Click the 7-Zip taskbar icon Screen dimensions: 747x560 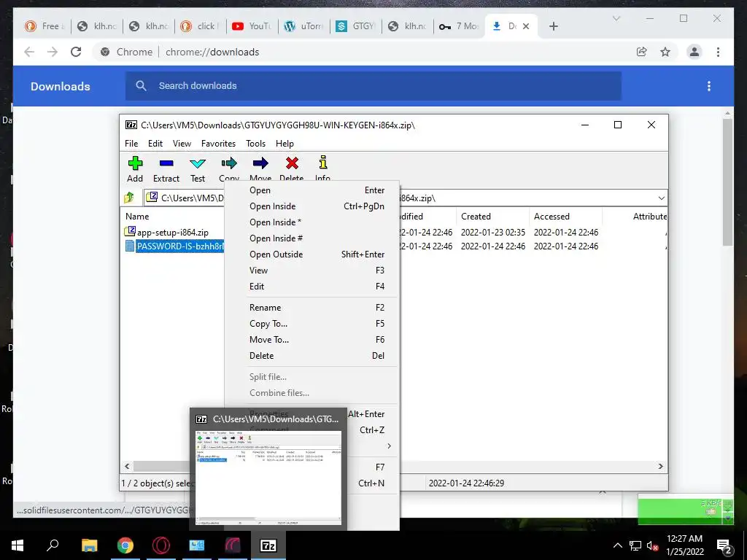click(x=268, y=545)
